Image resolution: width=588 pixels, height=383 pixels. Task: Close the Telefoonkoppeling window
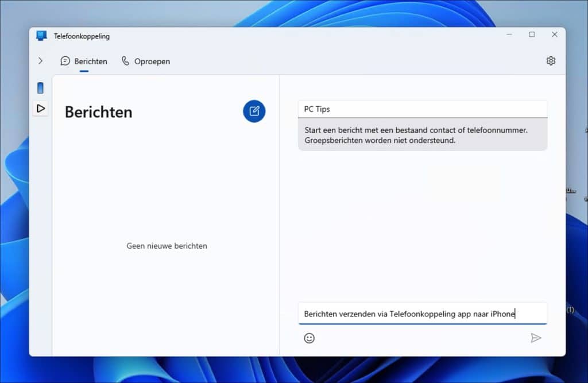[x=555, y=34]
